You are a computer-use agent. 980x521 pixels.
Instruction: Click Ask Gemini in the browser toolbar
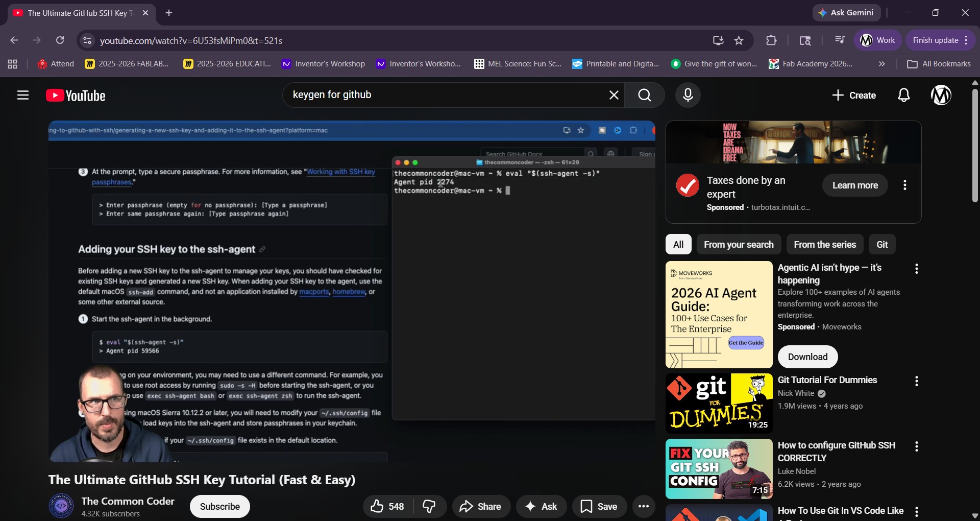(x=847, y=12)
